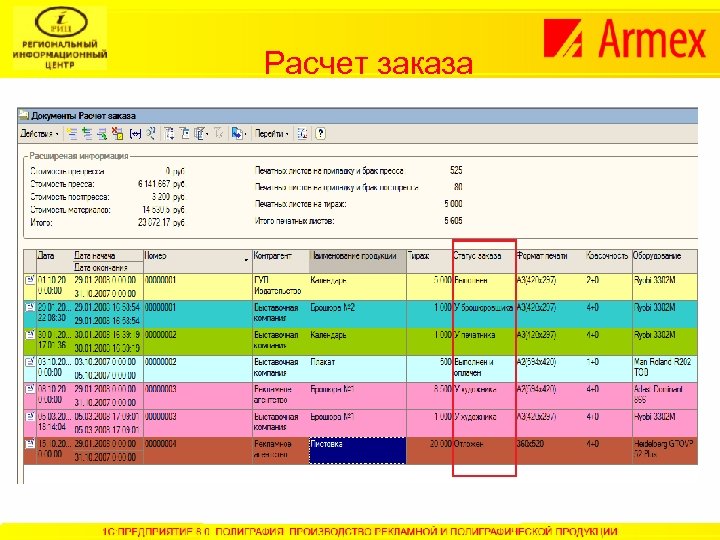The height and width of the screenshot is (540, 720).
Task: Click the Тираж column header
Action: pos(429,261)
